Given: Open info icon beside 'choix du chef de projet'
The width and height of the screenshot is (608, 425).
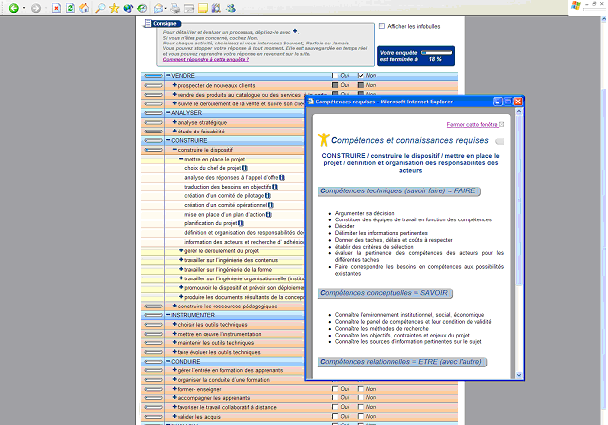Looking at the screenshot, I should 244,169.
